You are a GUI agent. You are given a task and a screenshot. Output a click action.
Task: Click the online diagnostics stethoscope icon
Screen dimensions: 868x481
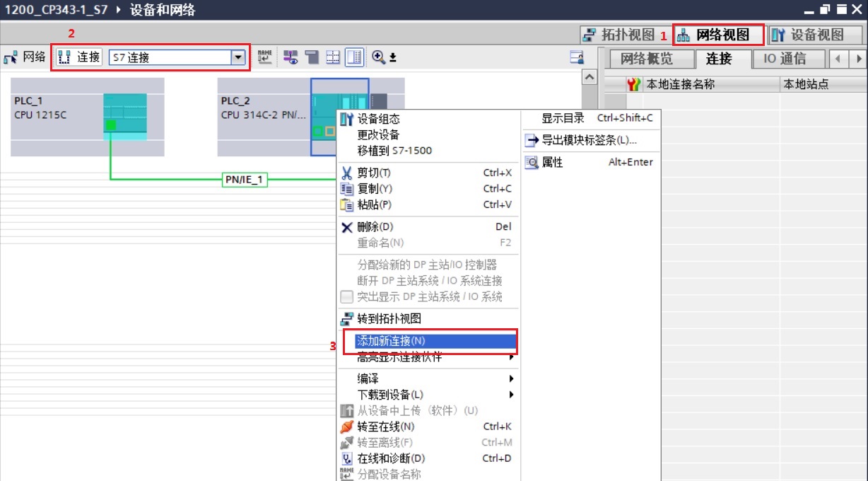[346, 458]
